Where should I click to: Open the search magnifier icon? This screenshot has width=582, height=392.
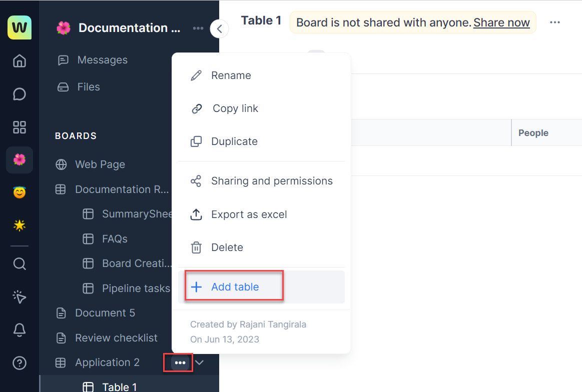click(20, 263)
